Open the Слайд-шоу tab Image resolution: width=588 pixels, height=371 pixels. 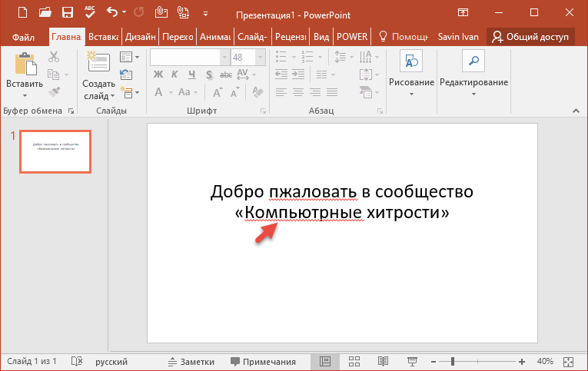pos(252,37)
